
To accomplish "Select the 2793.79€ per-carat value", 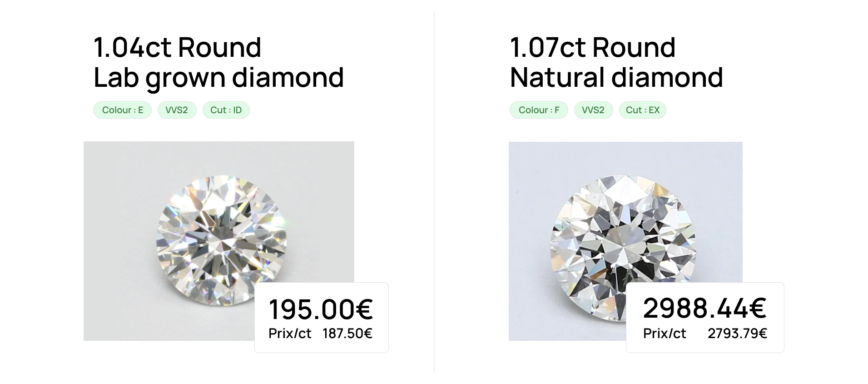I will 737,334.
